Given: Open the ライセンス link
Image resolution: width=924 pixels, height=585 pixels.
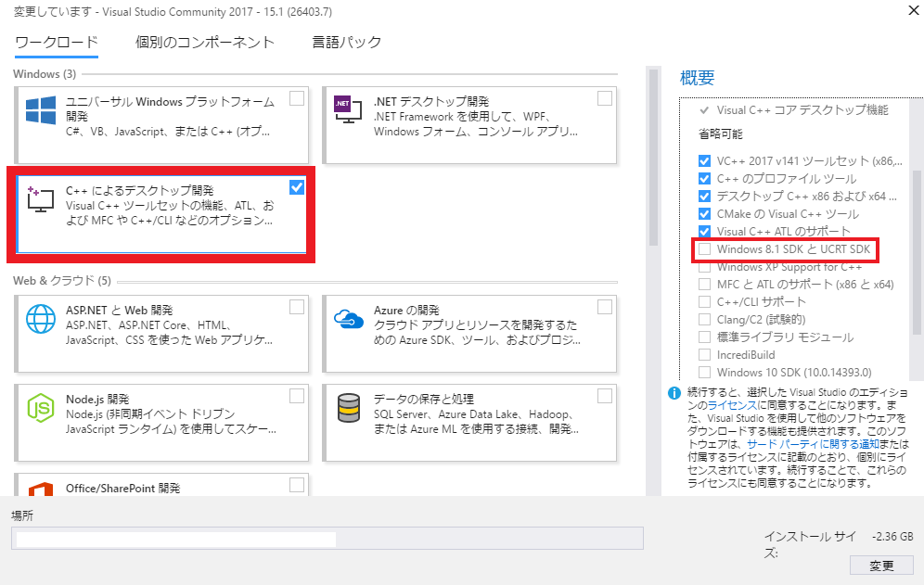Looking at the screenshot, I should [x=732, y=405].
